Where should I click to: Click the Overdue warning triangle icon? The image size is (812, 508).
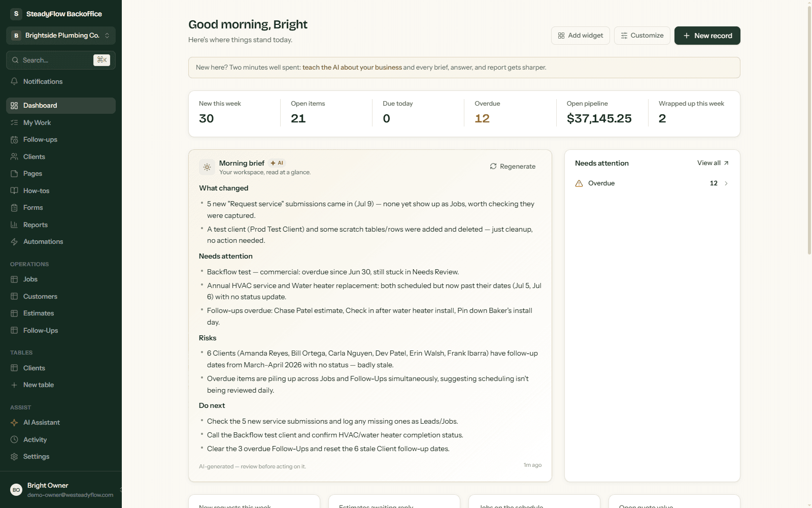[x=579, y=183]
